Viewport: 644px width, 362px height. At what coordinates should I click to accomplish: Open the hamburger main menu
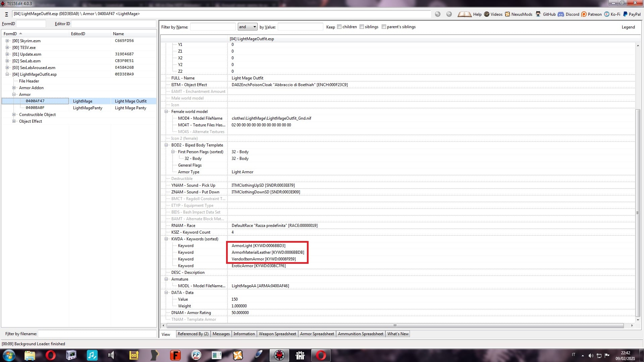pyautogui.click(x=6, y=14)
